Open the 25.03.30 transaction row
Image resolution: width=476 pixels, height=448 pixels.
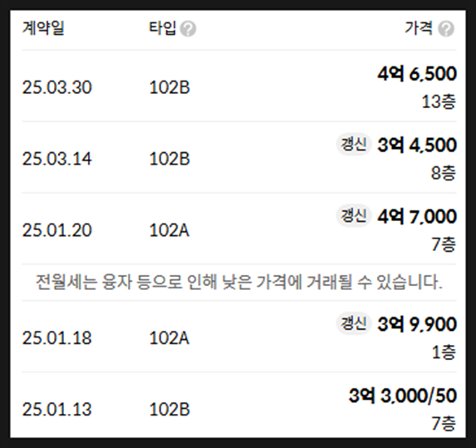click(x=239, y=86)
